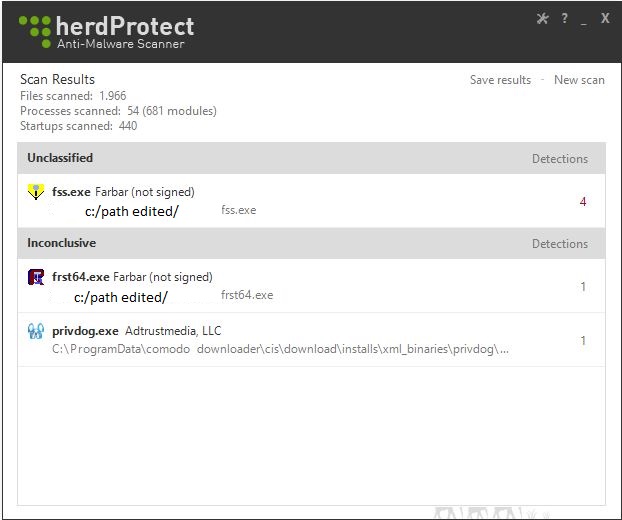Click the Save results link
The image size is (622, 520).
(500, 80)
